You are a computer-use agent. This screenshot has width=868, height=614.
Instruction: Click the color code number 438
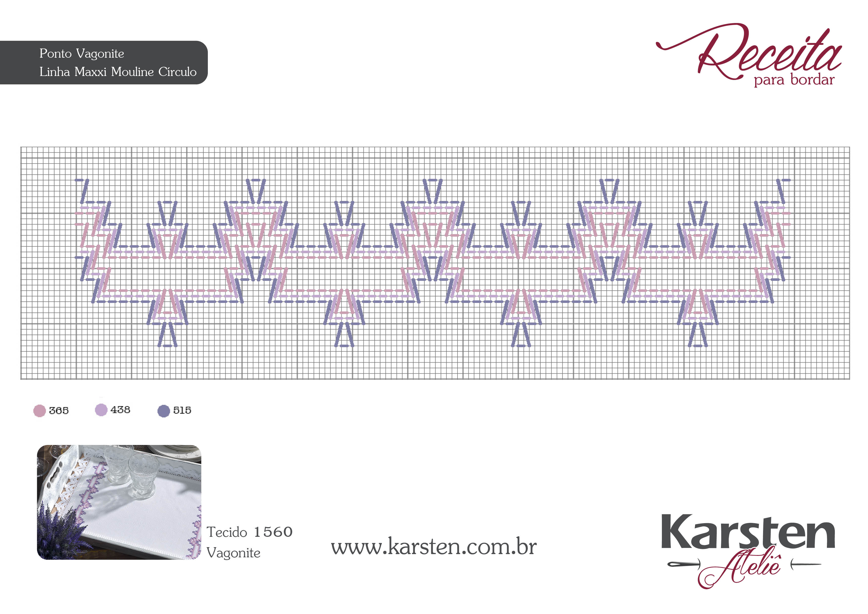tap(120, 410)
